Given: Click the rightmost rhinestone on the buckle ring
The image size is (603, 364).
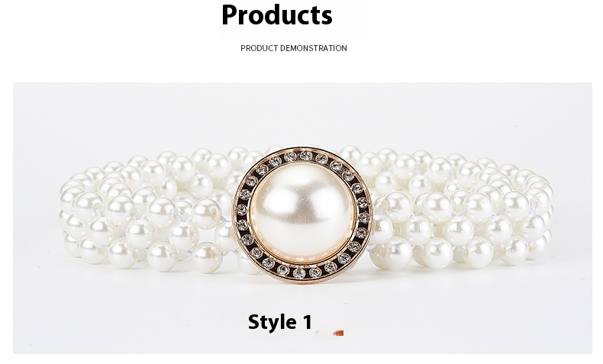Looking at the screenshot, I should [x=364, y=218].
